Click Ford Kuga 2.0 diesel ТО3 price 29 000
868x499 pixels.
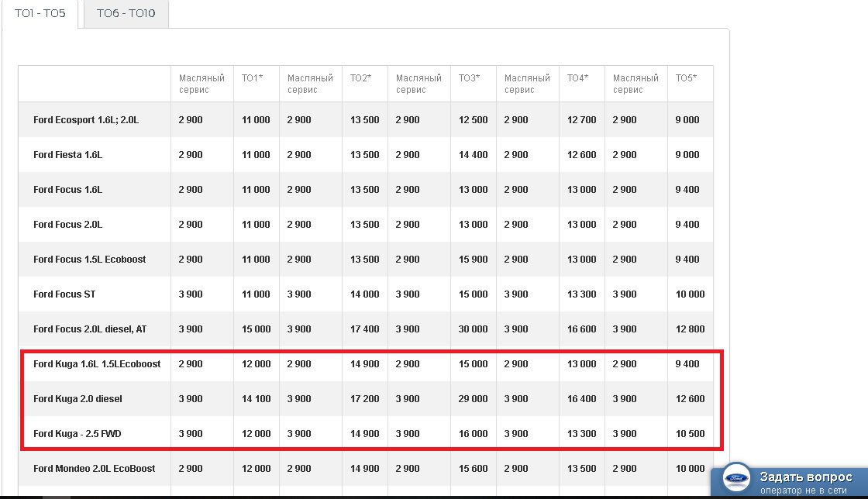tap(473, 398)
